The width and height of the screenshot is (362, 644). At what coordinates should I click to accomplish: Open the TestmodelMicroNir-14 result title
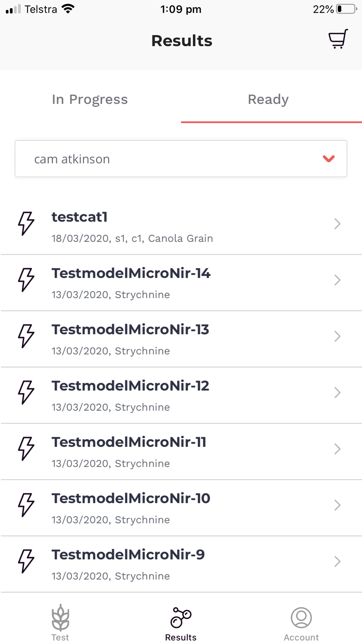131,273
